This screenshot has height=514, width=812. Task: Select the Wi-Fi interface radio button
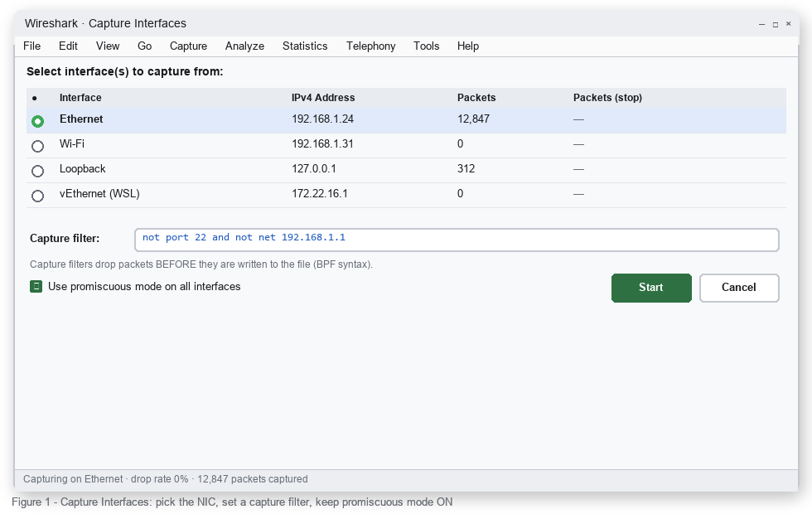(37, 146)
